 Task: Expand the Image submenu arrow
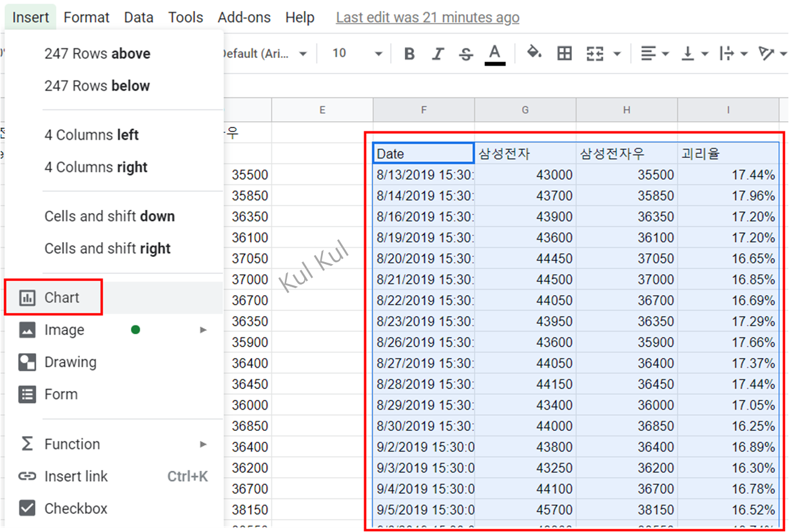click(203, 330)
